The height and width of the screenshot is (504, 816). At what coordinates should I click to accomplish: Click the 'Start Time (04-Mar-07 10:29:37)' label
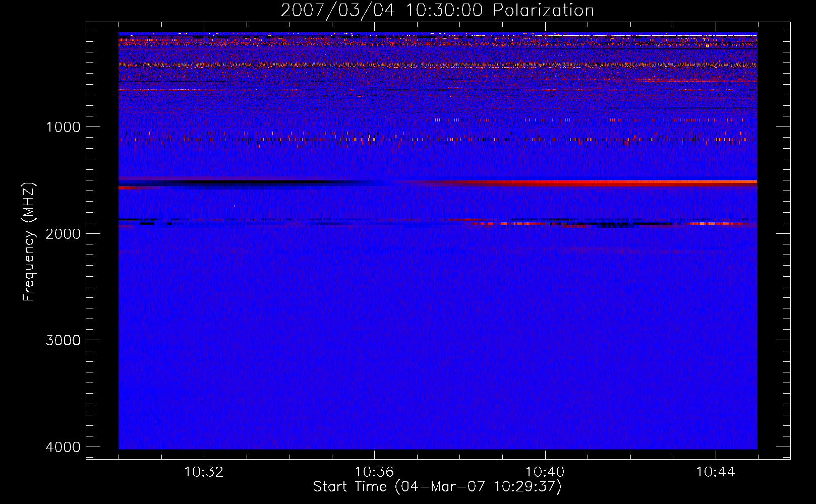[437, 487]
